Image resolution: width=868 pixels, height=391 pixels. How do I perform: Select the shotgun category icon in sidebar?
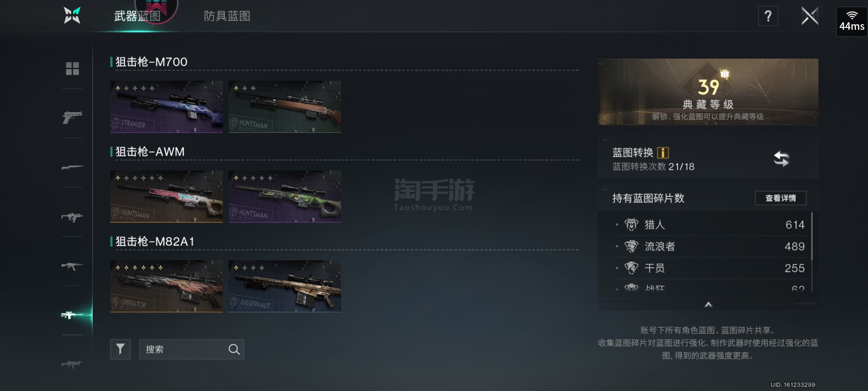click(72, 167)
